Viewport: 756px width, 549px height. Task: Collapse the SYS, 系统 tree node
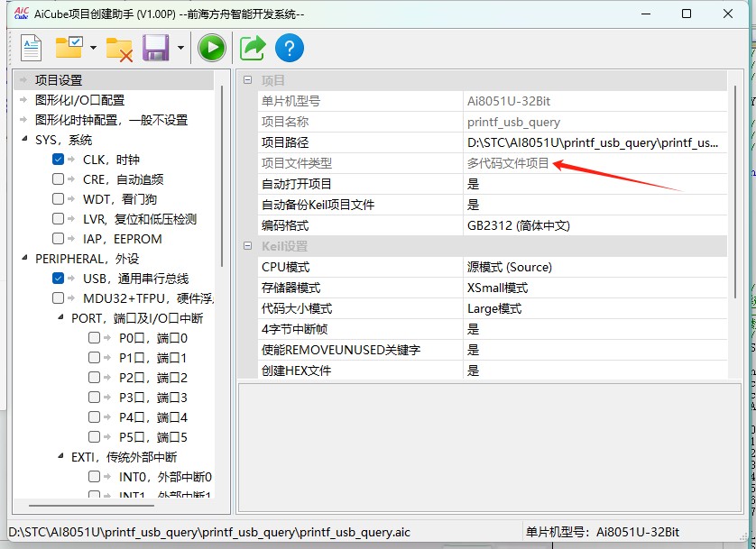[24, 140]
